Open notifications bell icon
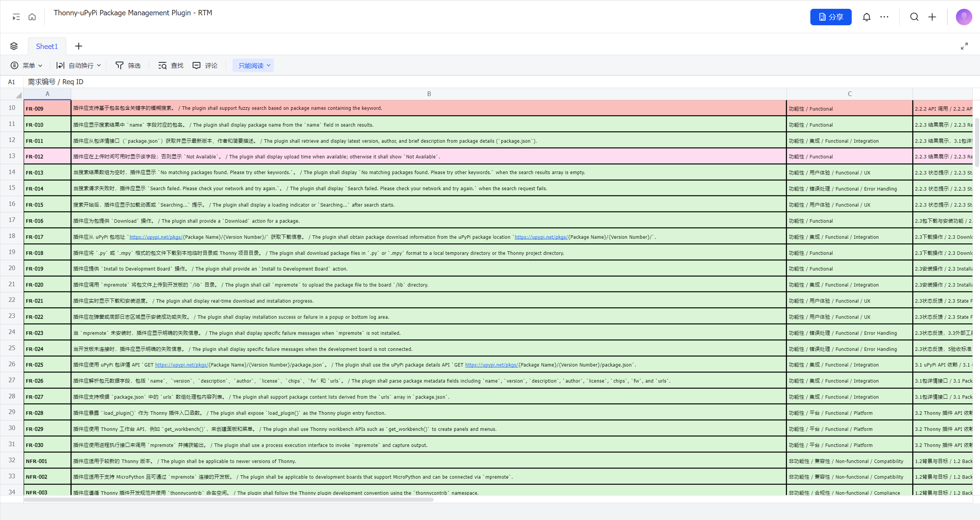Viewport: 980px width, 520px height. [x=866, y=17]
